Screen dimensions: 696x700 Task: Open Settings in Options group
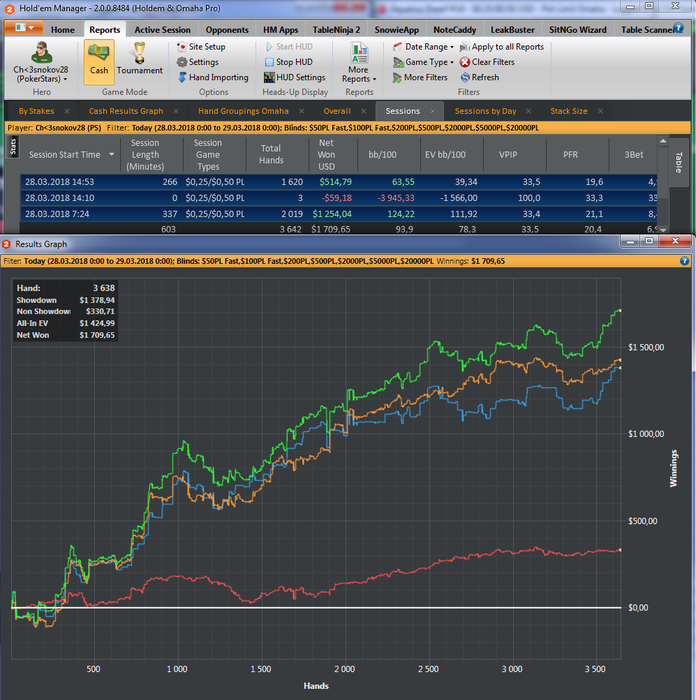pos(198,62)
